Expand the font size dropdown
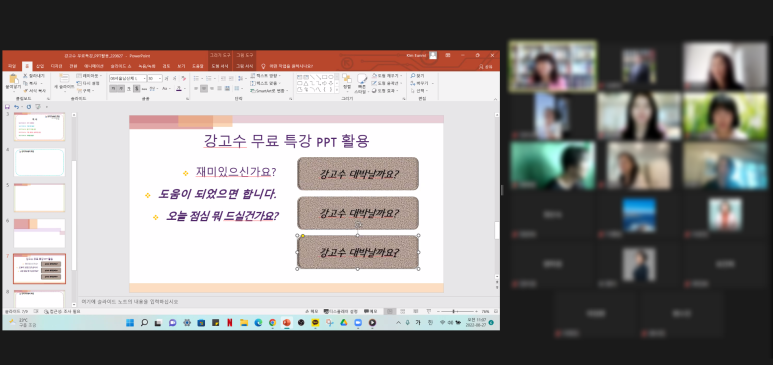773x365 pixels. click(x=160, y=78)
